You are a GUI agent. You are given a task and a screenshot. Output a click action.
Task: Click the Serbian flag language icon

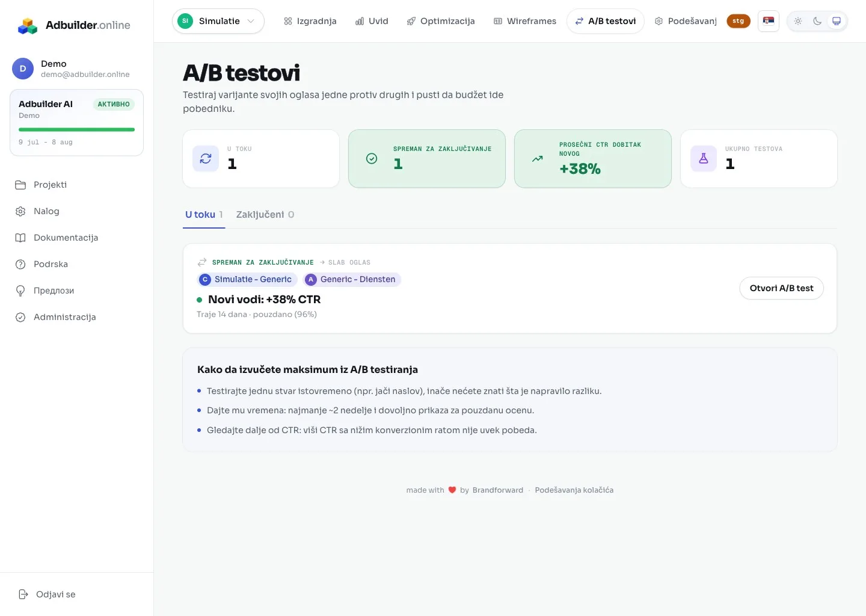coord(769,21)
